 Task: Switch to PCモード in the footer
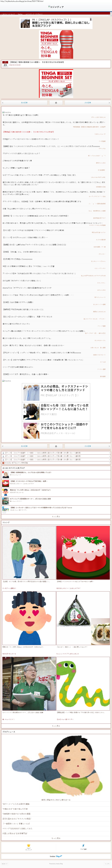pos(5,864)
